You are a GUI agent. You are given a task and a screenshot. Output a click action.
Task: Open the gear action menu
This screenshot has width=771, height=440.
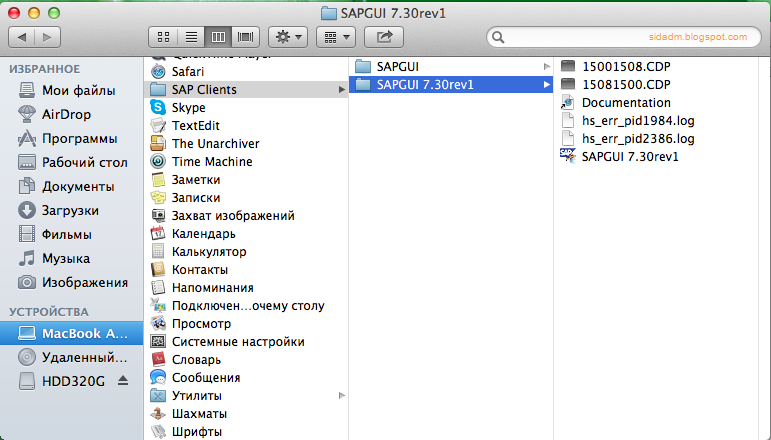[288, 37]
